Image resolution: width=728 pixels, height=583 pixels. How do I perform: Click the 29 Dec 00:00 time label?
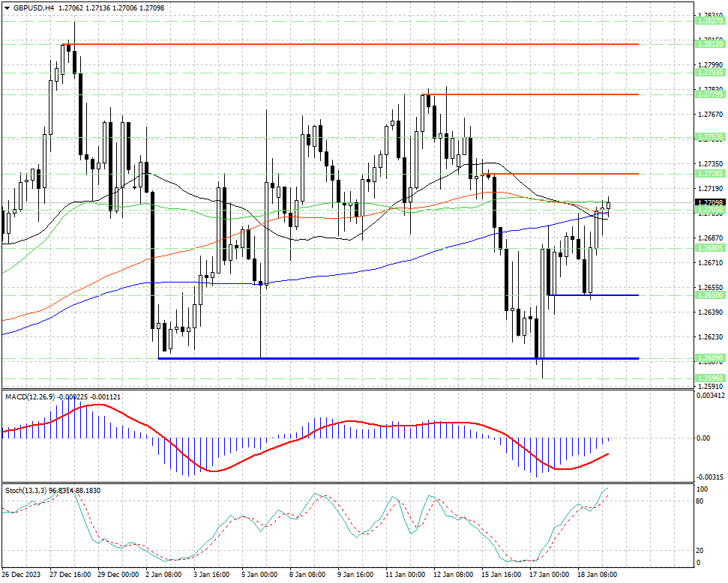click(x=118, y=575)
